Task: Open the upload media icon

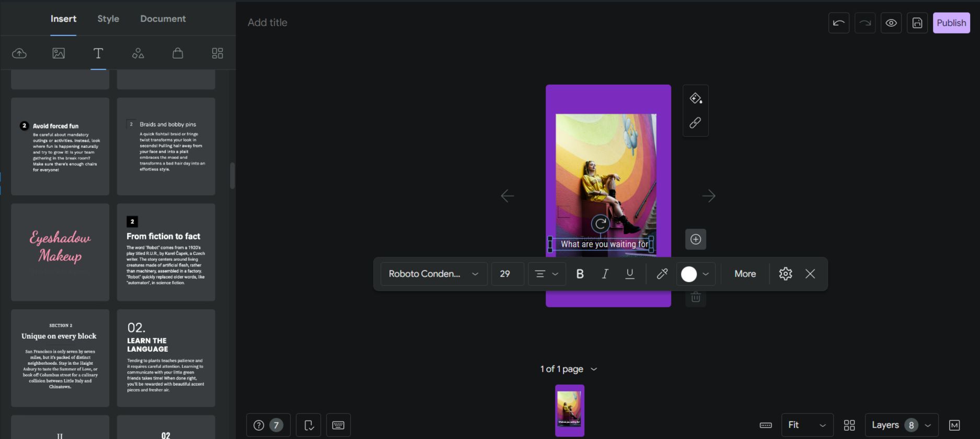Action: click(19, 53)
